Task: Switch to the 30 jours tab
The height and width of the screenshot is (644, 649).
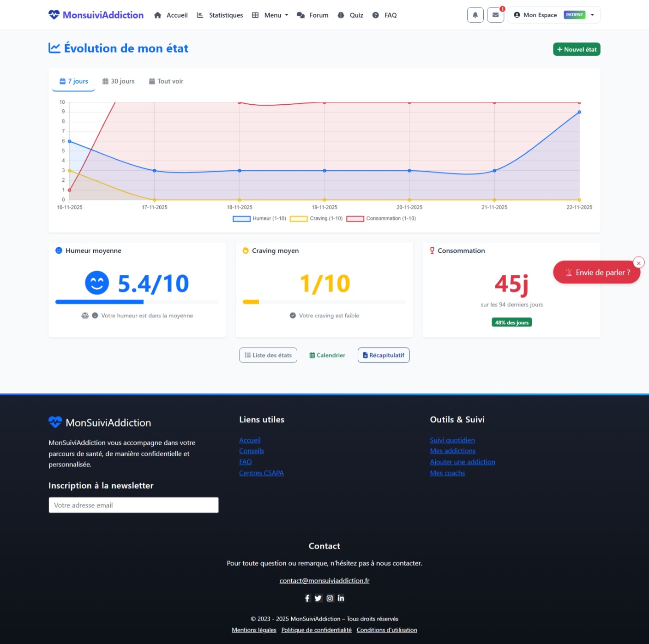Action: click(x=119, y=81)
